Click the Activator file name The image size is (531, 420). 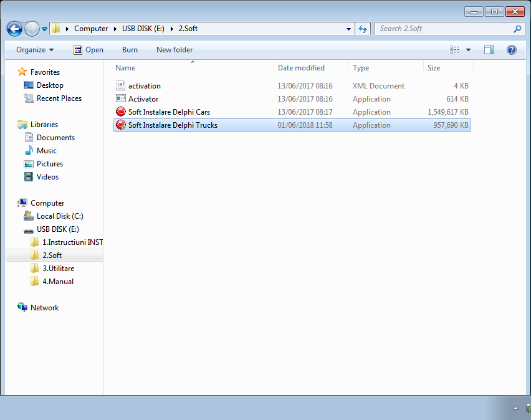(x=143, y=99)
